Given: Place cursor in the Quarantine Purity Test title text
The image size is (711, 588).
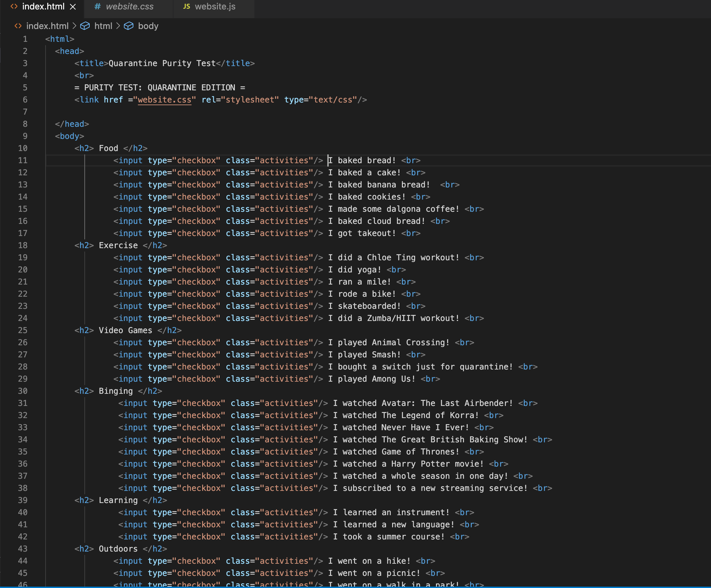Looking at the screenshot, I should pyautogui.click(x=162, y=63).
